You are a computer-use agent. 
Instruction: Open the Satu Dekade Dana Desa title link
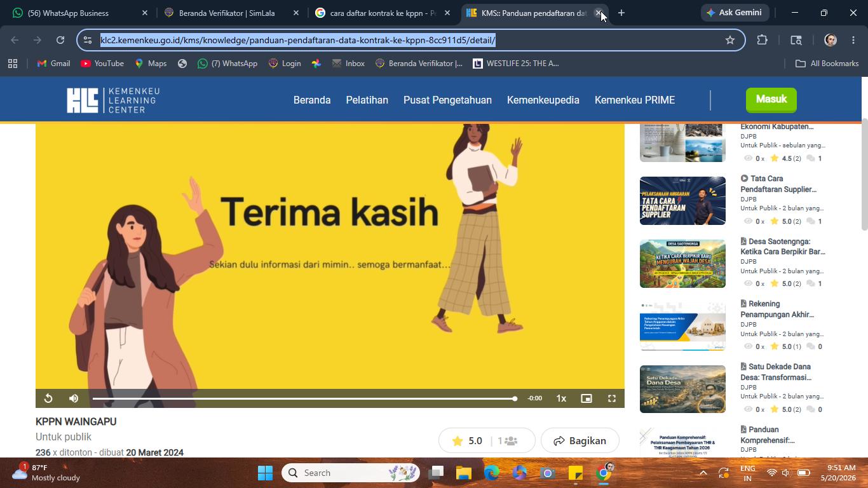click(x=776, y=372)
